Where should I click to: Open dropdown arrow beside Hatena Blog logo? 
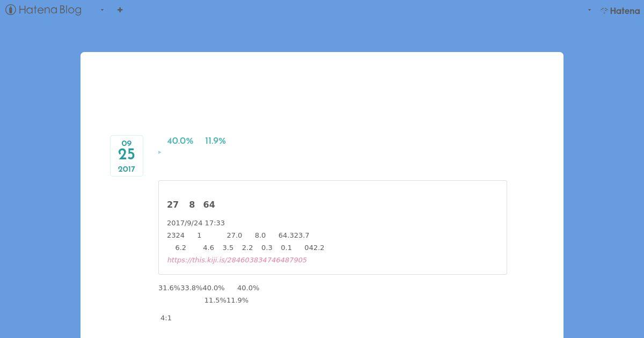click(102, 10)
